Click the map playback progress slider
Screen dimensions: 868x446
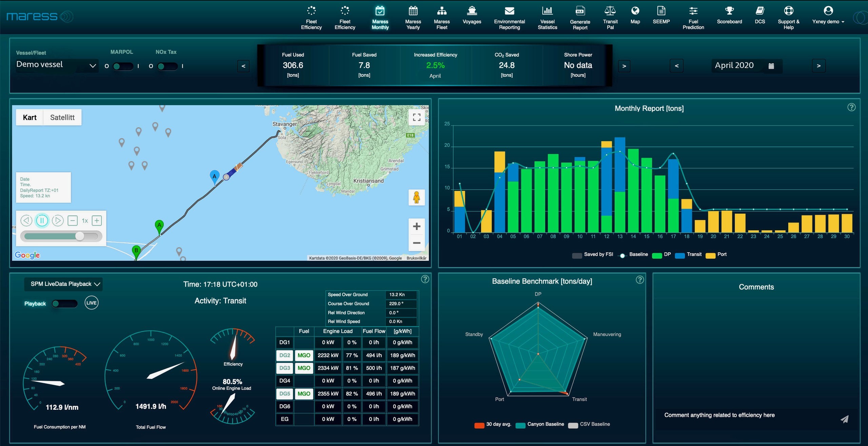pos(61,236)
